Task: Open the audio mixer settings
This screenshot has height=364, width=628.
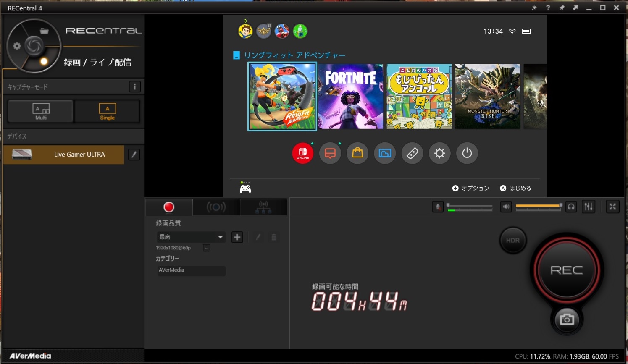Action: 589,207
